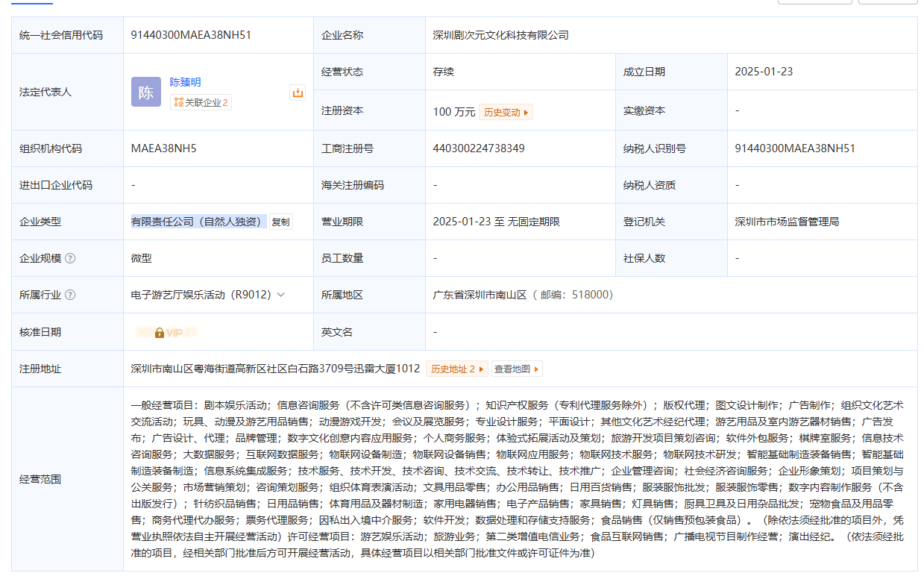Screen dimensions: 924x579
Task: Copy company type with 复制 button
Action: (x=280, y=222)
